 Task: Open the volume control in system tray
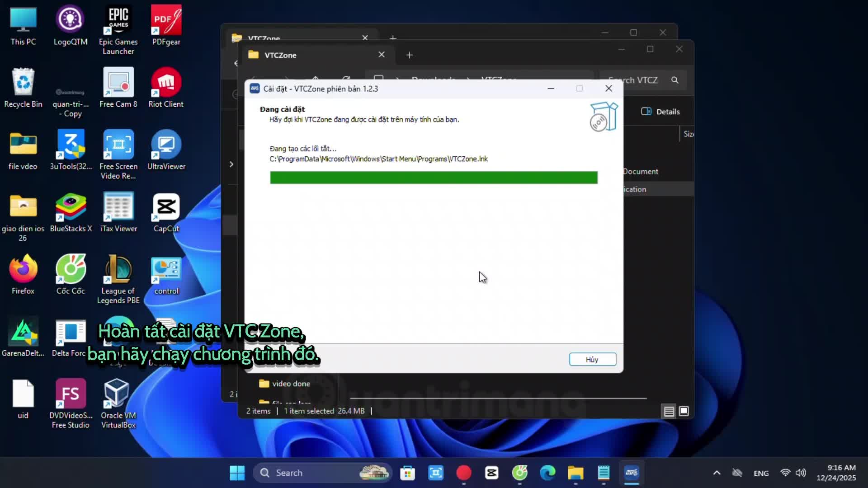(x=801, y=473)
